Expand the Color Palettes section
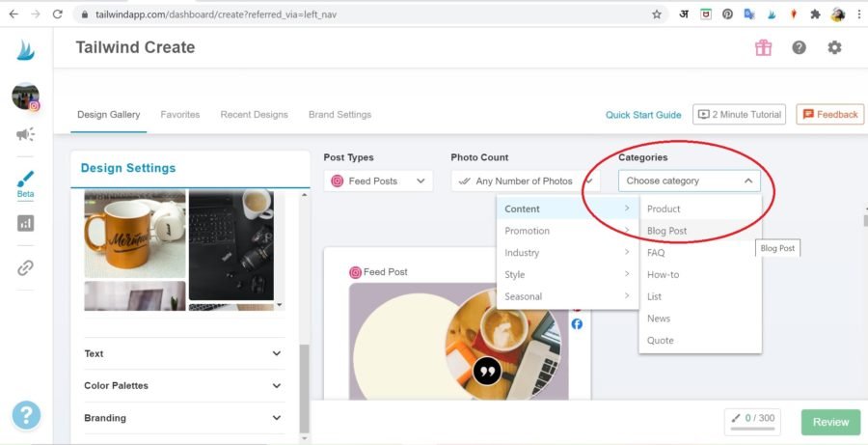Image resolution: width=868 pixels, height=445 pixels. 183,385
